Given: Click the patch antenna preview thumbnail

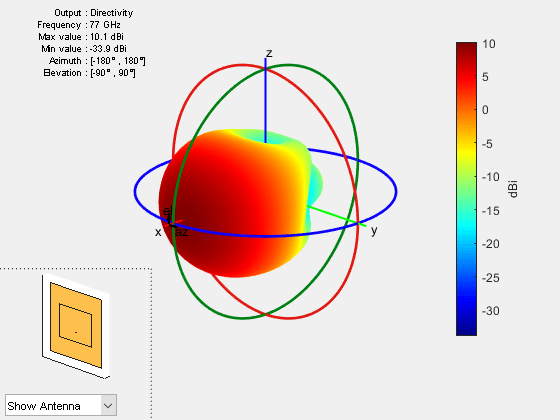Looking at the screenshot, I should pos(76,326).
